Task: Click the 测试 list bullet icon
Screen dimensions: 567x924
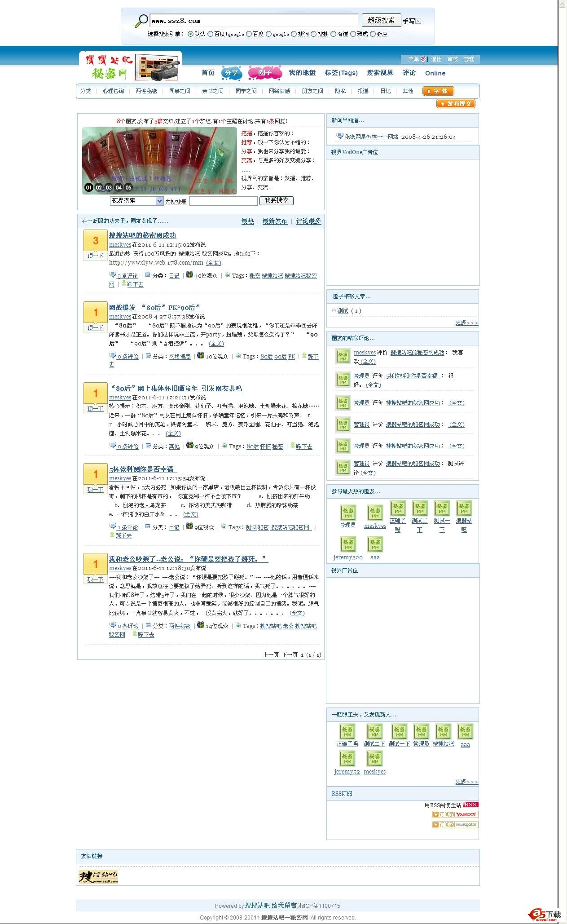Action: [x=334, y=310]
